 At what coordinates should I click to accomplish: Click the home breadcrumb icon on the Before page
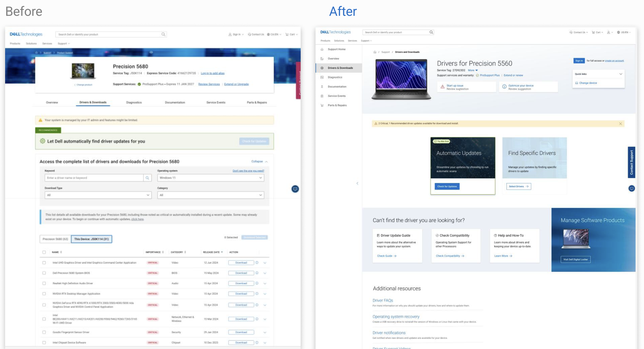pos(37,53)
